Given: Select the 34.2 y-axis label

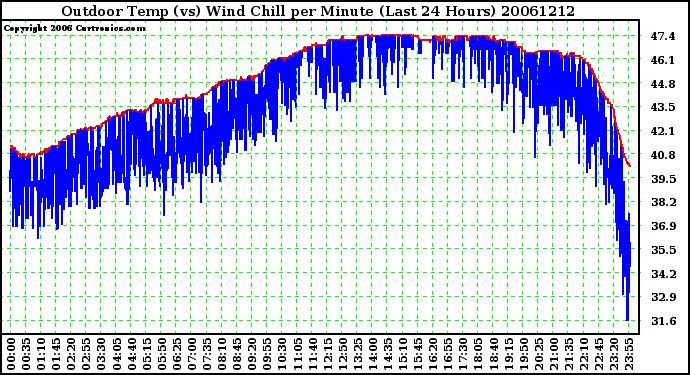Looking at the screenshot, I should [x=663, y=274].
